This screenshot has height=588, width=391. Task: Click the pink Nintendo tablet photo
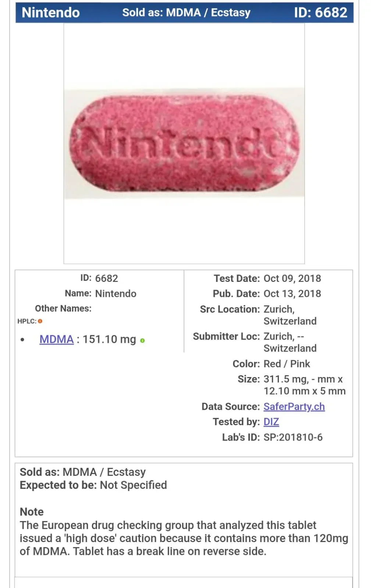(184, 143)
